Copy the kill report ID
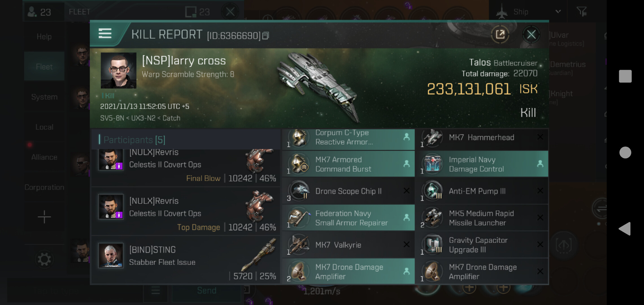The image size is (644, 305). pos(266,36)
